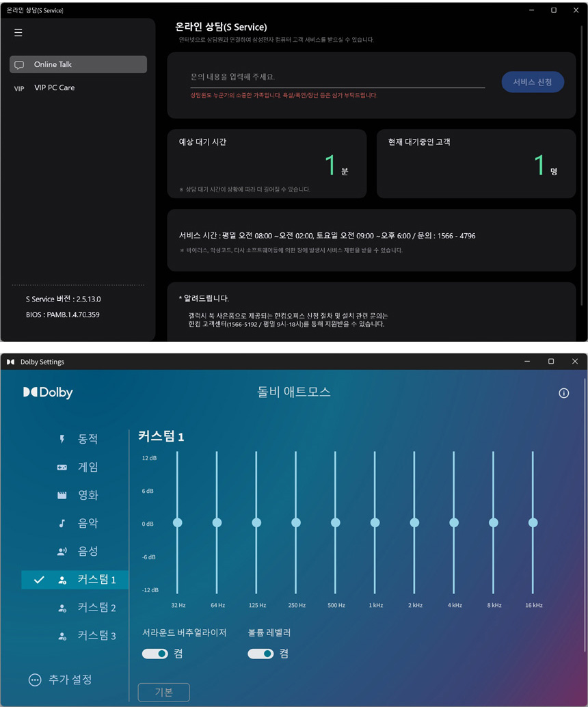Open the hamburger menu in S Service

(x=18, y=33)
